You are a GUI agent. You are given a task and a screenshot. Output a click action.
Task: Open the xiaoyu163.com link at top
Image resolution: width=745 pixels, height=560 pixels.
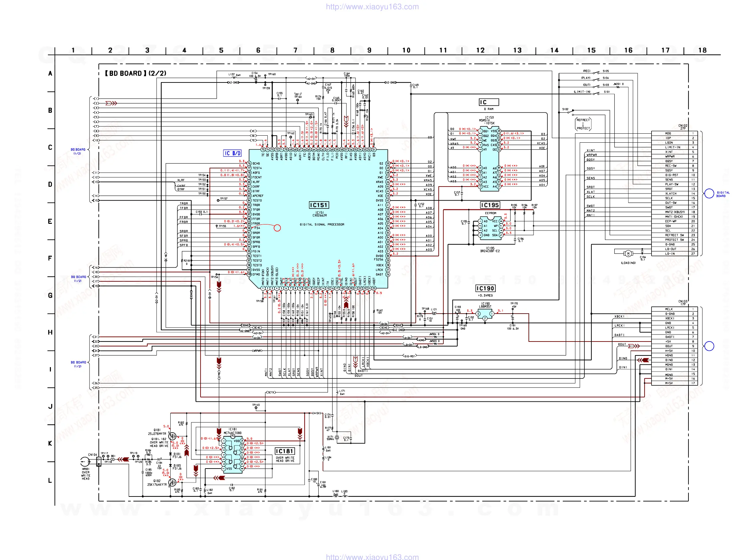point(372,7)
